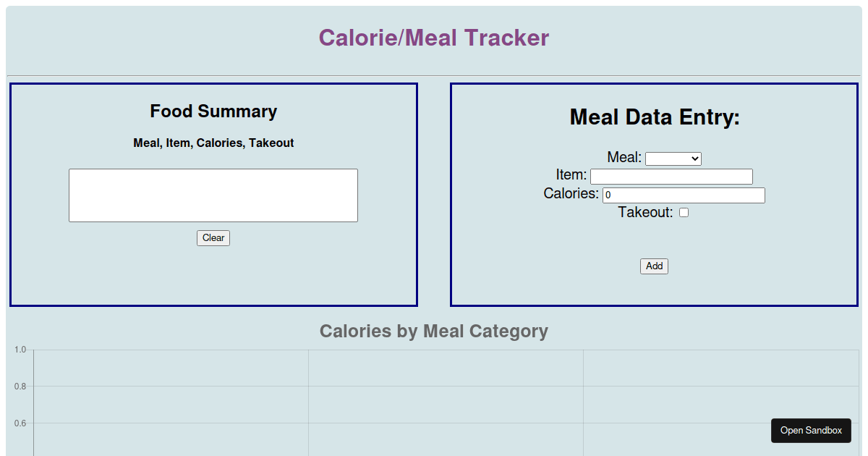868x456 pixels.
Task: Click inside the Food Summary text area
Action: (x=213, y=195)
